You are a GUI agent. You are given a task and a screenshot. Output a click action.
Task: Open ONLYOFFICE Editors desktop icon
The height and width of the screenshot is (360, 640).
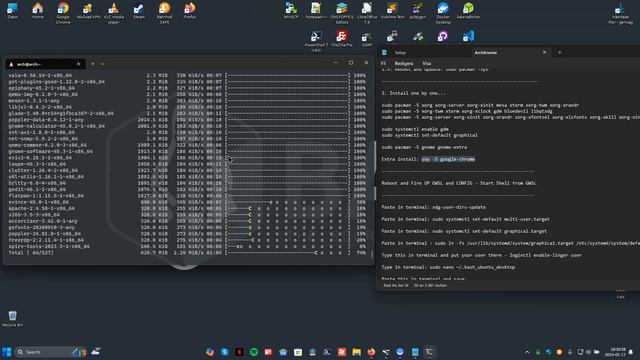[342, 13]
